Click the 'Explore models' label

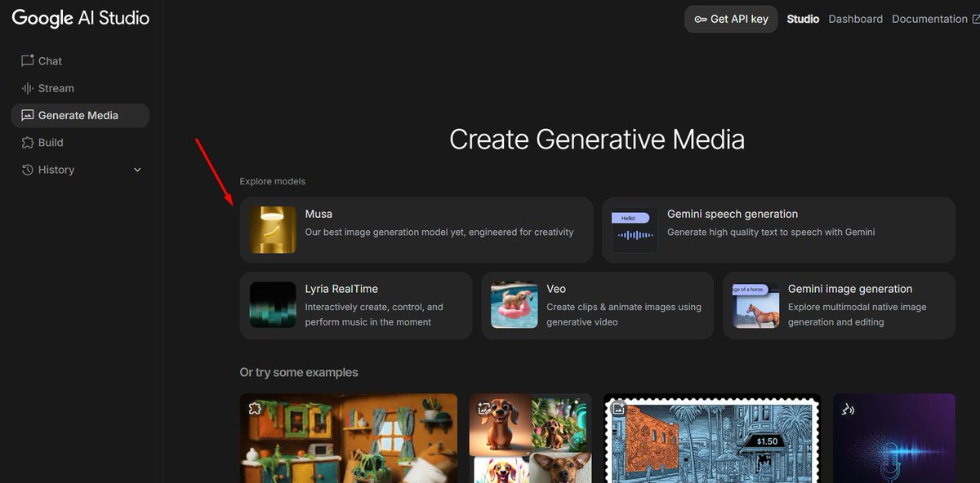click(x=273, y=181)
